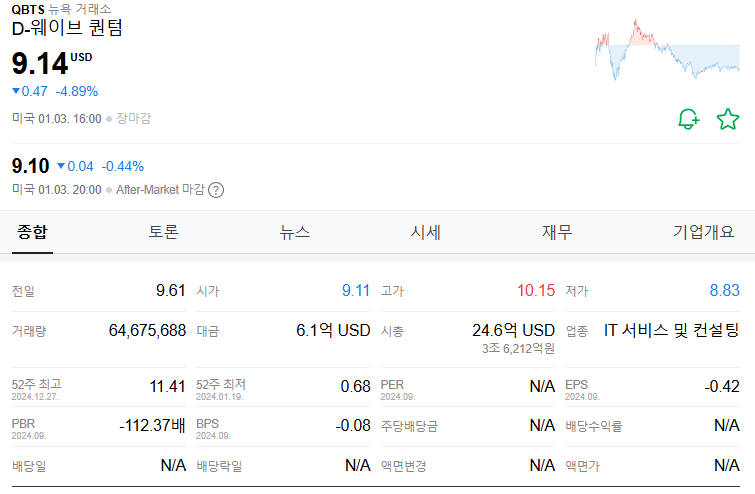Viewport: 755px width, 494px height.
Task: Click the After-Market 마감 status text
Action: tap(160, 190)
